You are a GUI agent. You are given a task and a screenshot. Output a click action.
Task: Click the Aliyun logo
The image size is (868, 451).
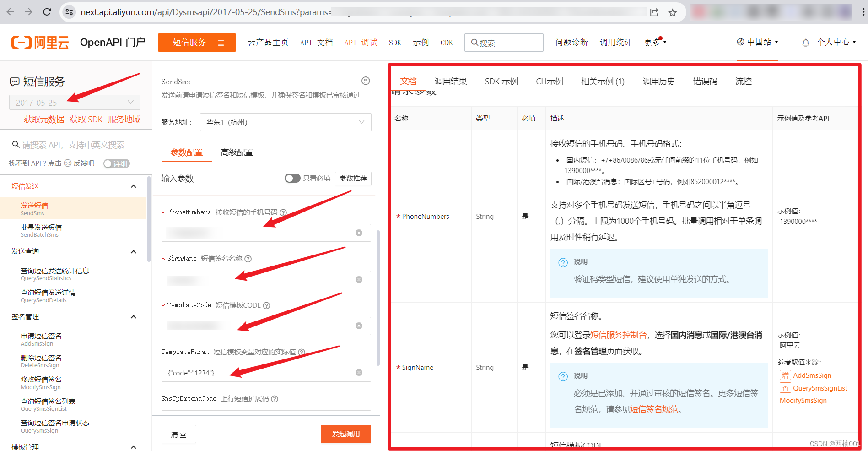coord(40,43)
